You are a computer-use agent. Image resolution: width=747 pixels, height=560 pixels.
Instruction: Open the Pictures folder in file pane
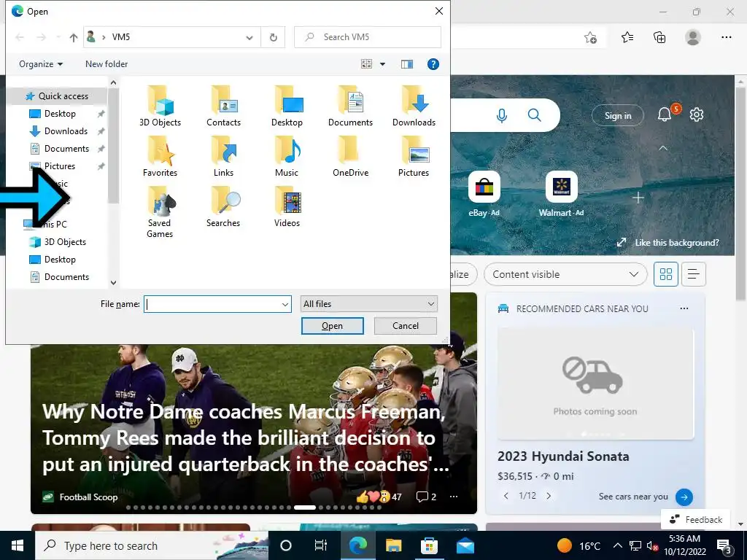414,157
